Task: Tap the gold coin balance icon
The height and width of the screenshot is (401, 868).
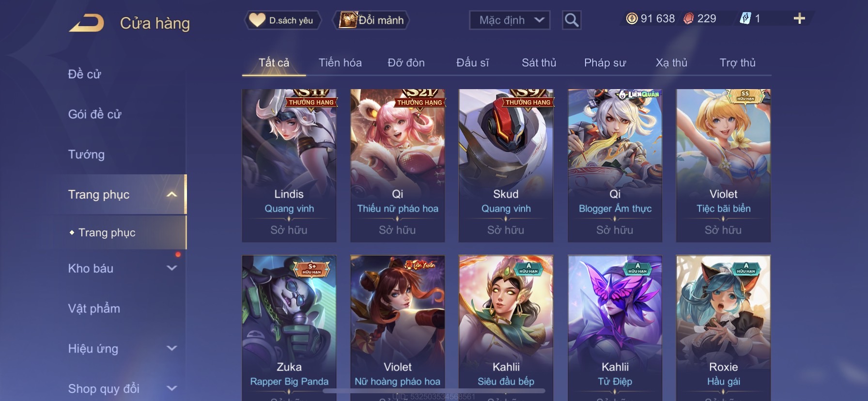Action: coord(632,18)
